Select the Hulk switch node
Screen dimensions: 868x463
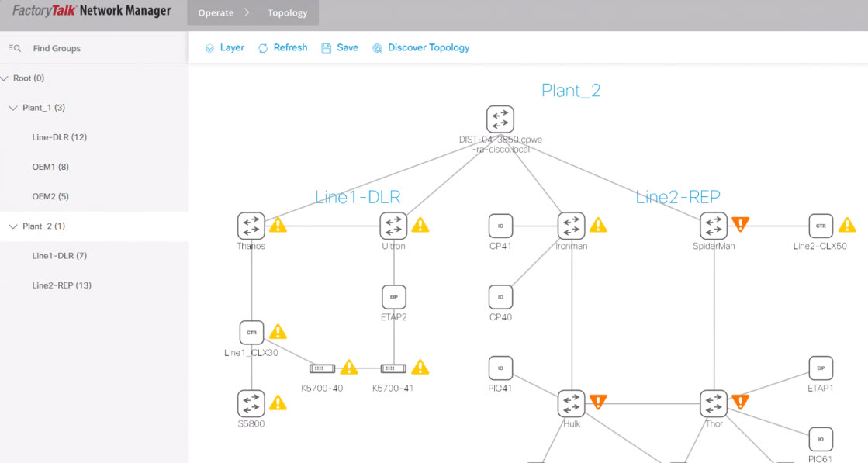coord(571,403)
